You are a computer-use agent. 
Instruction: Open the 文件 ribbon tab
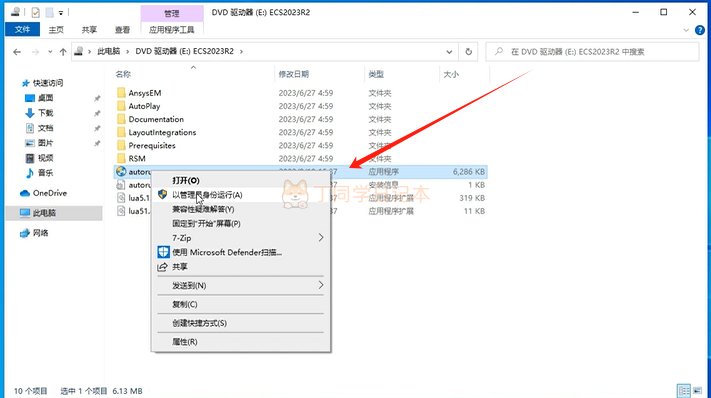coord(22,29)
